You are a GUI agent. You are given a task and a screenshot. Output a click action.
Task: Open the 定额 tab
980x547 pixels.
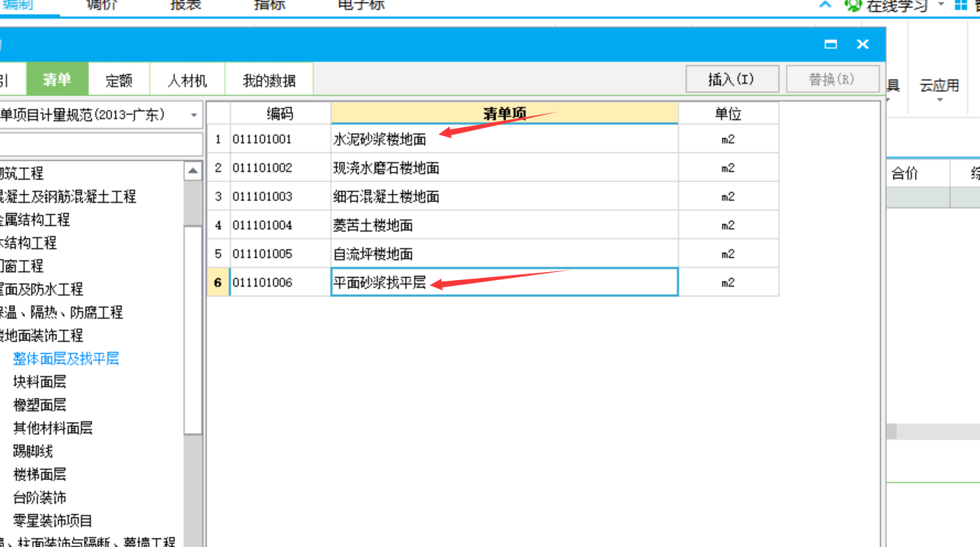click(x=119, y=80)
